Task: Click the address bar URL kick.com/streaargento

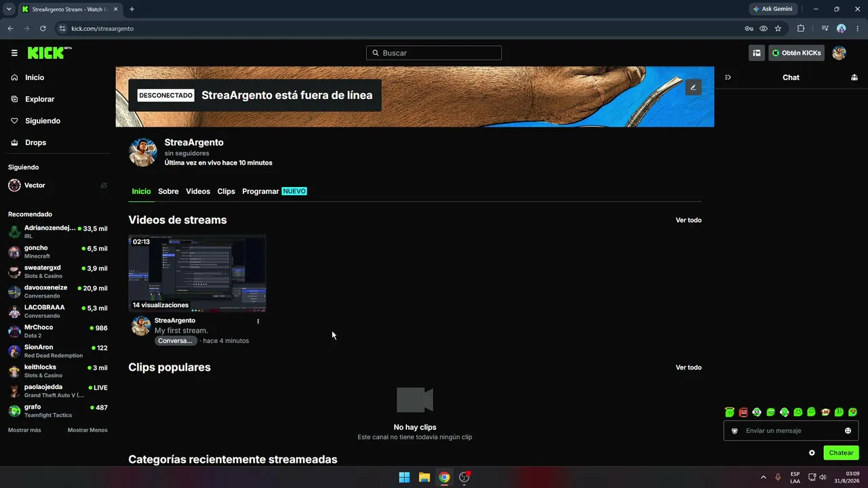Action: [x=102, y=28]
